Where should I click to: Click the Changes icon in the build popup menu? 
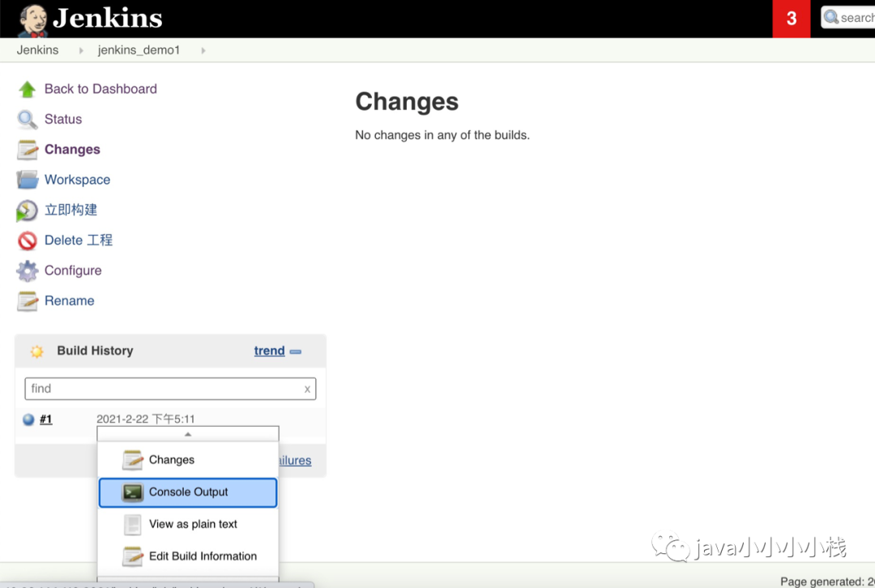(133, 460)
